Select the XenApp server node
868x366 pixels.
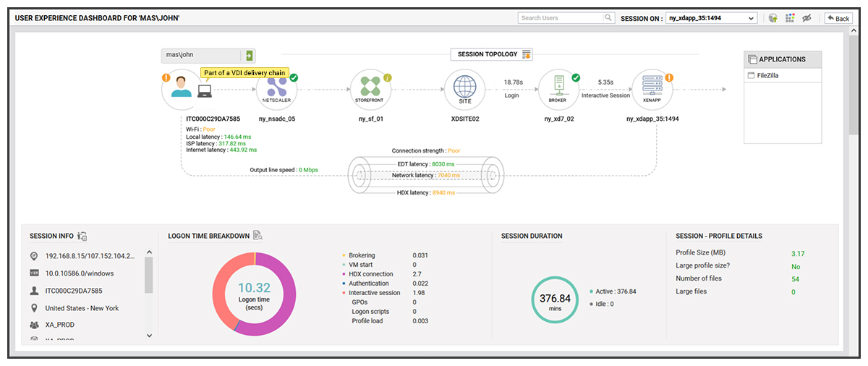tap(652, 90)
